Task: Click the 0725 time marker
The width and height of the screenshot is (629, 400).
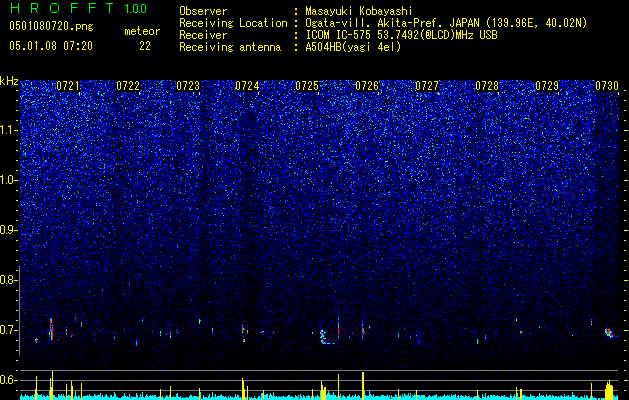Action: coord(307,86)
